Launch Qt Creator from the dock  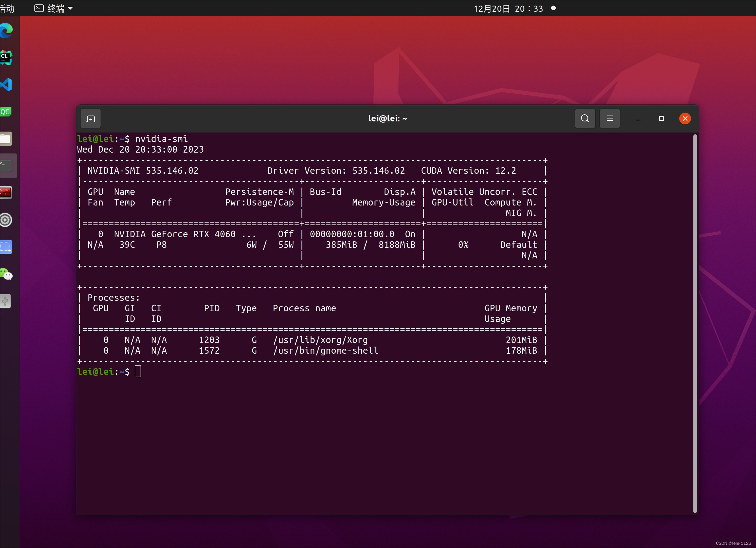click(x=6, y=112)
